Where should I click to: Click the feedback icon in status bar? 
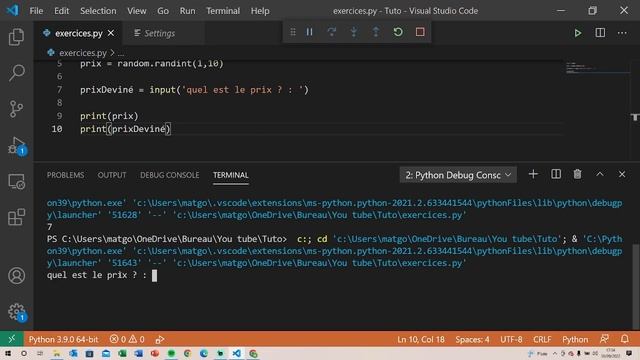[x=604, y=339]
